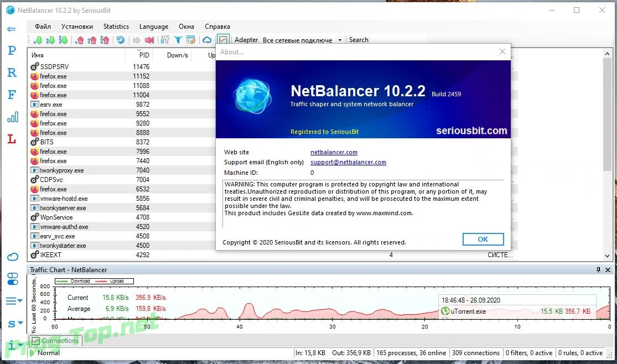Select the vmware-hostd.exe process row
This screenshot has height=364, width=617.
[122, 199]
